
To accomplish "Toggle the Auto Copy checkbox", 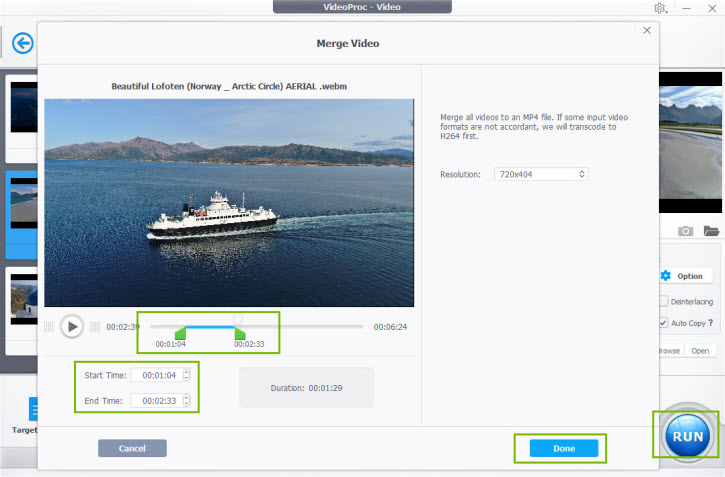I will tap(664, 323).
